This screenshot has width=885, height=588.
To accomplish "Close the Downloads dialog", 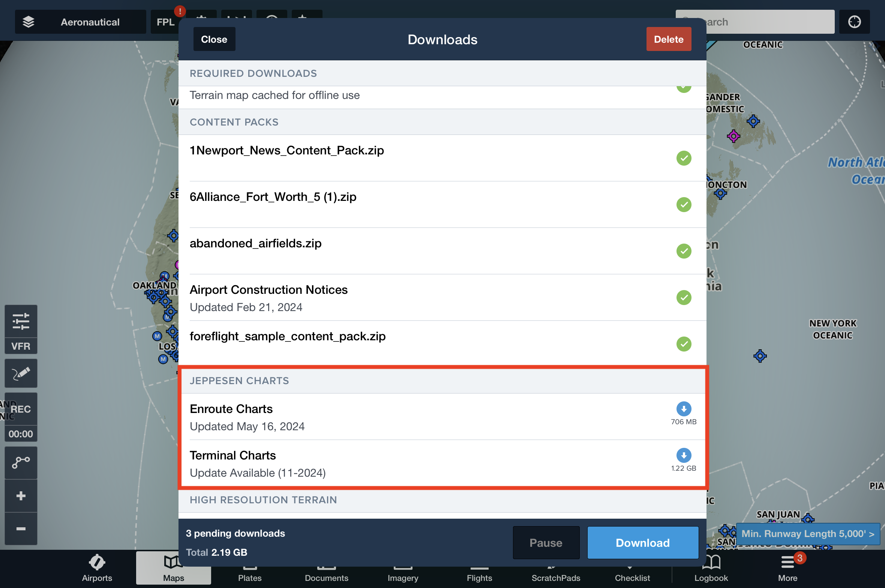I will (x=214, y=39).
